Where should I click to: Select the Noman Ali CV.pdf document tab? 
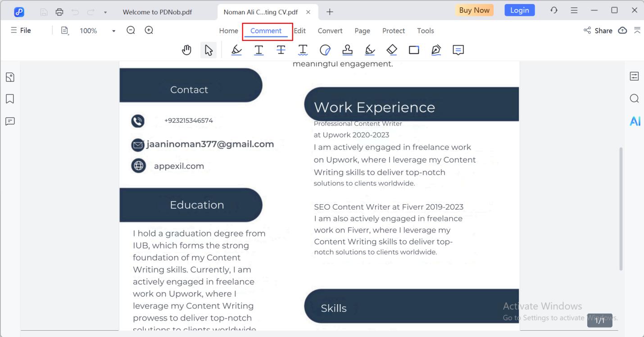[x=261, y=12]
